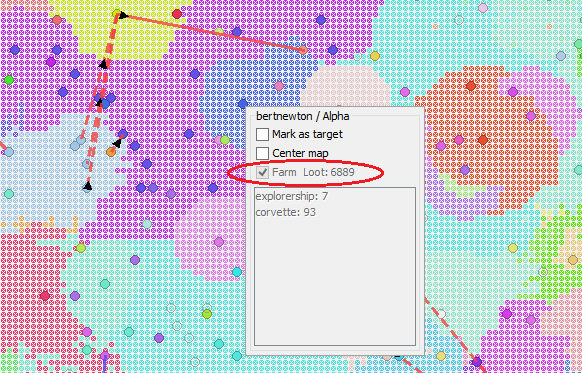Image resolution: width=582 pixels, height=373 pixels.
Task: Select the crimson planet in the lower-left red territory
Action: tap(45, 296)
